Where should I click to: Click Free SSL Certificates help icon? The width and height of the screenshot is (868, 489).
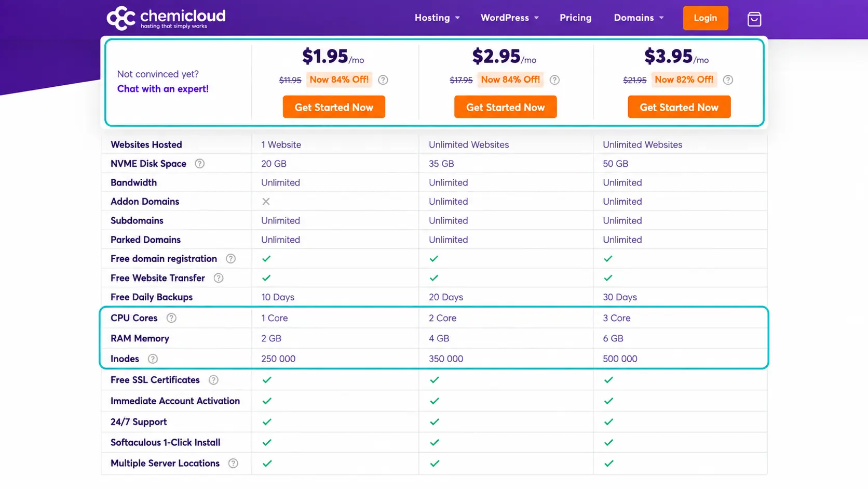tap(213, 380)
